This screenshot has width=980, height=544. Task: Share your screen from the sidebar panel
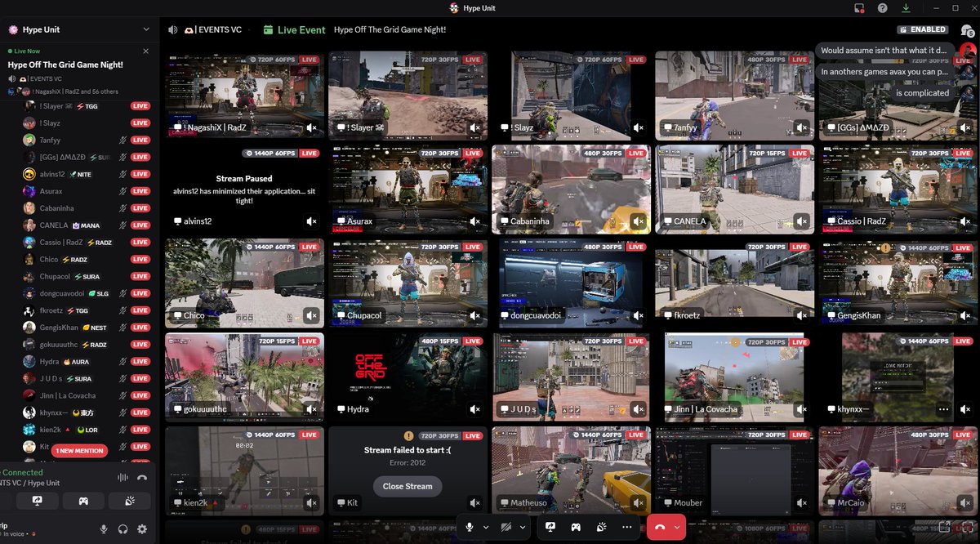[37, 501]
